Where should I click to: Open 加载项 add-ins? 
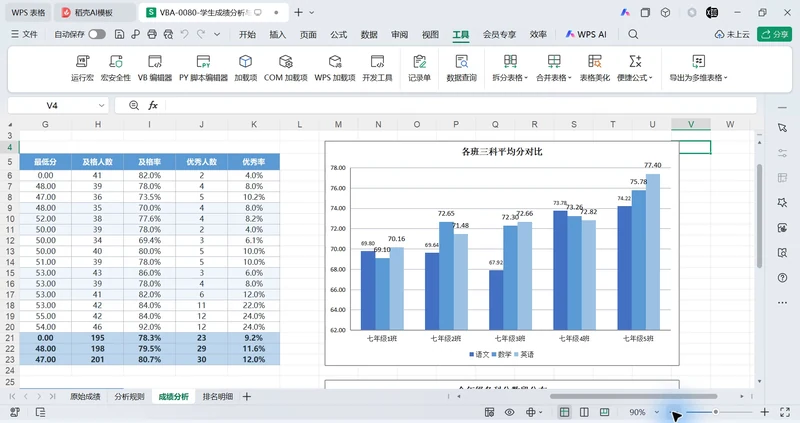pos(245,68)
